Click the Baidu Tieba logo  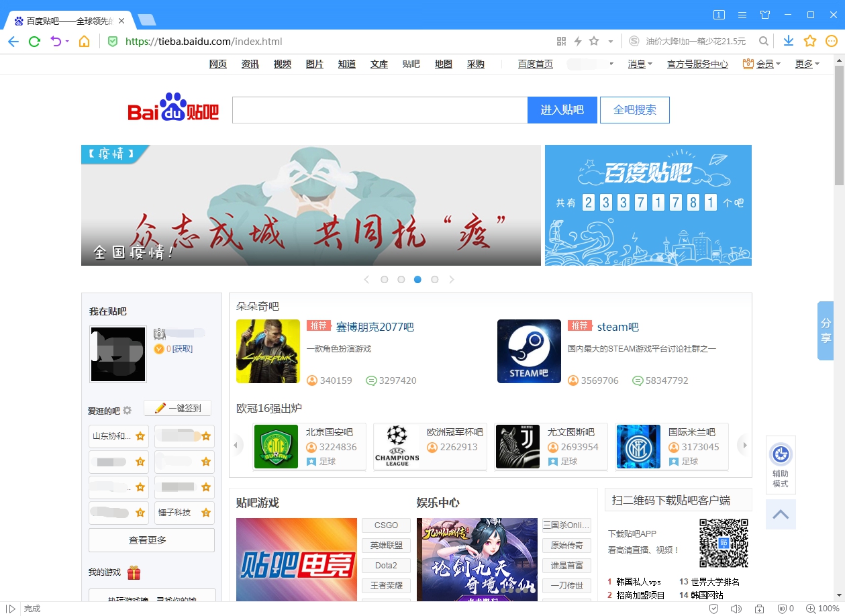click(173, 109)
